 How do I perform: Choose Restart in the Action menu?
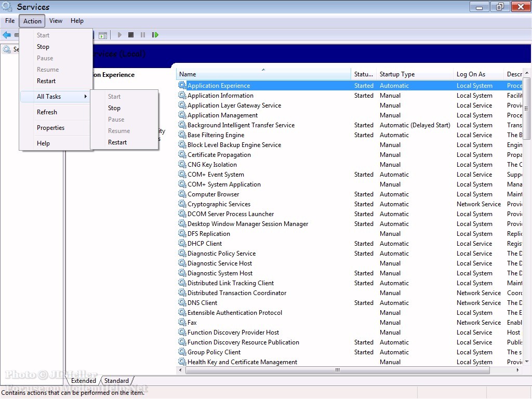[x=56, y=81]
